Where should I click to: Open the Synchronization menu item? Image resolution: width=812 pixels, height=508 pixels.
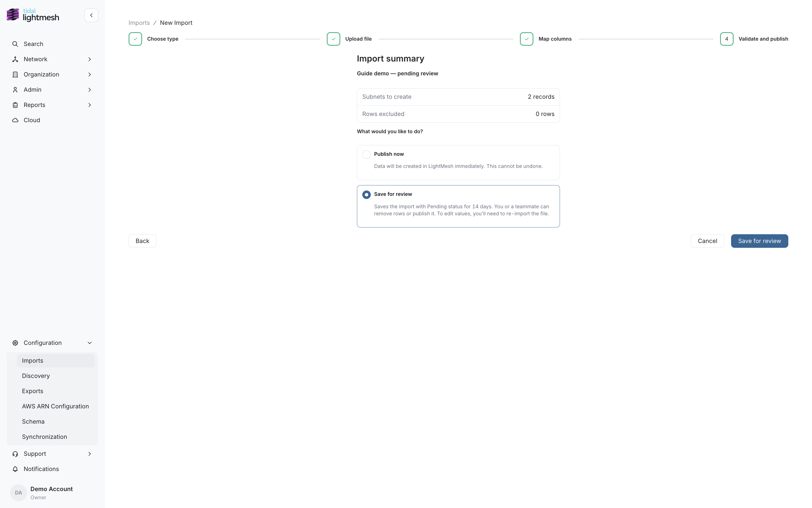(56, 437)
